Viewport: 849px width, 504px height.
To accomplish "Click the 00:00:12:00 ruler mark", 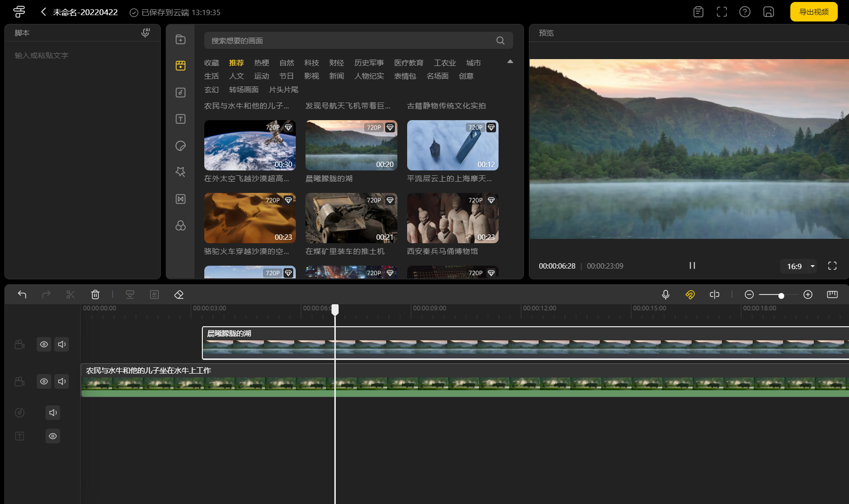I will (x=540, y=308).
